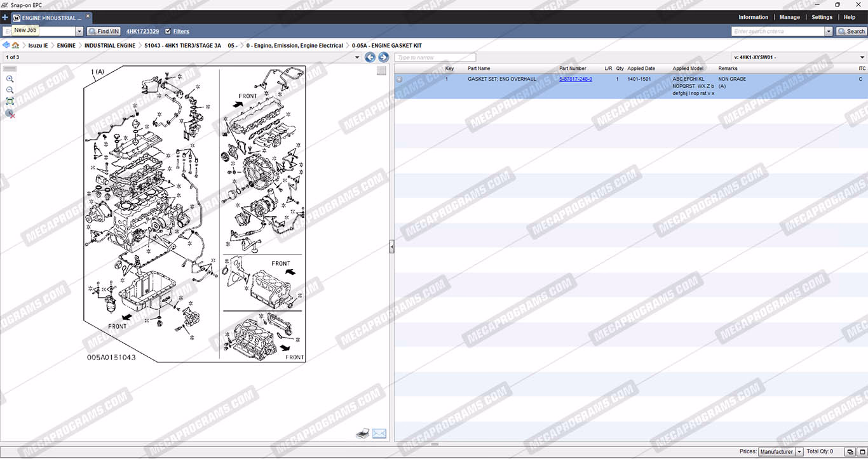Open the Settings menu

(822, 18)
